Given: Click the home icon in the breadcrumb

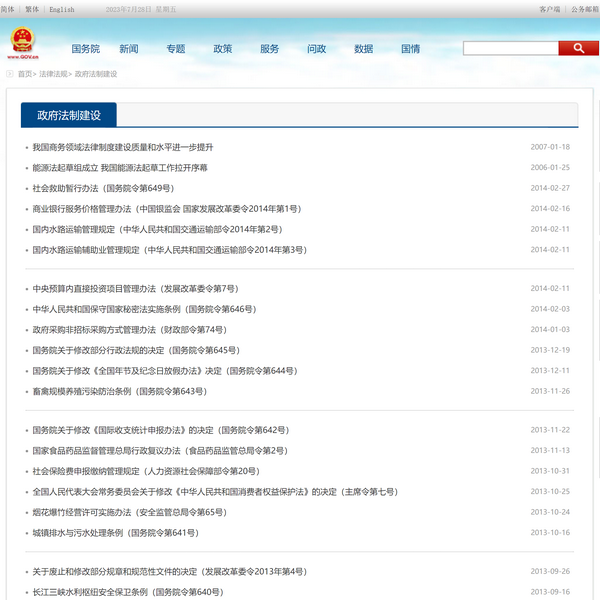Looking at the screenshot, I should pyautogui.click(x=10, y=74).
